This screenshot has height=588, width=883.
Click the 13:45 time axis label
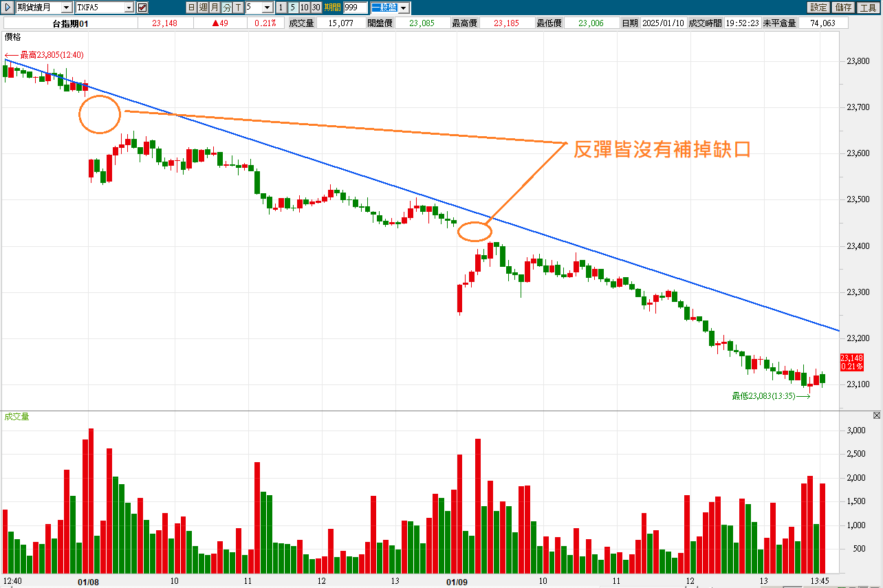tap(818, 582)
